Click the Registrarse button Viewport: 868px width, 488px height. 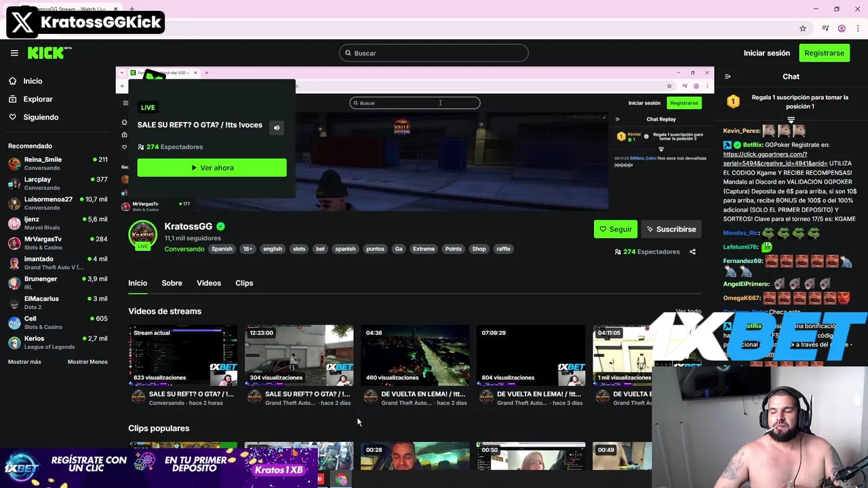click(824, 53)
